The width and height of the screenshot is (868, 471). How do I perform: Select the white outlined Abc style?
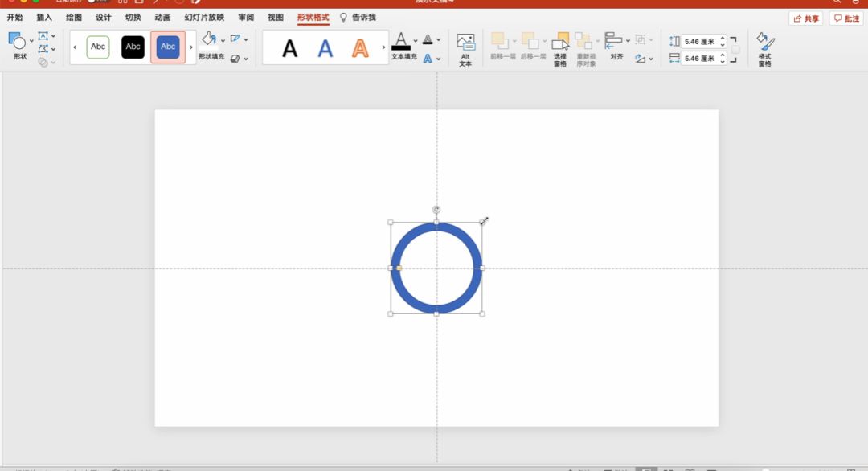(98, 47)
